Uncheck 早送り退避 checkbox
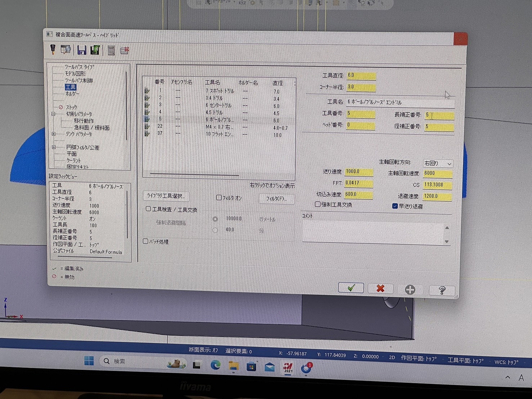This screenshot has height=399, width=532. 395,206
